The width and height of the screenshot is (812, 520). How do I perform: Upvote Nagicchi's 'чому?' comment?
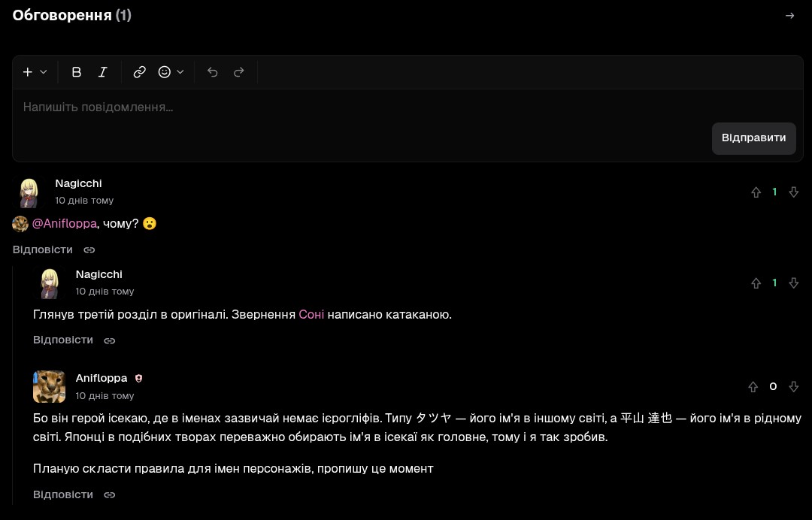coord(756,192)
